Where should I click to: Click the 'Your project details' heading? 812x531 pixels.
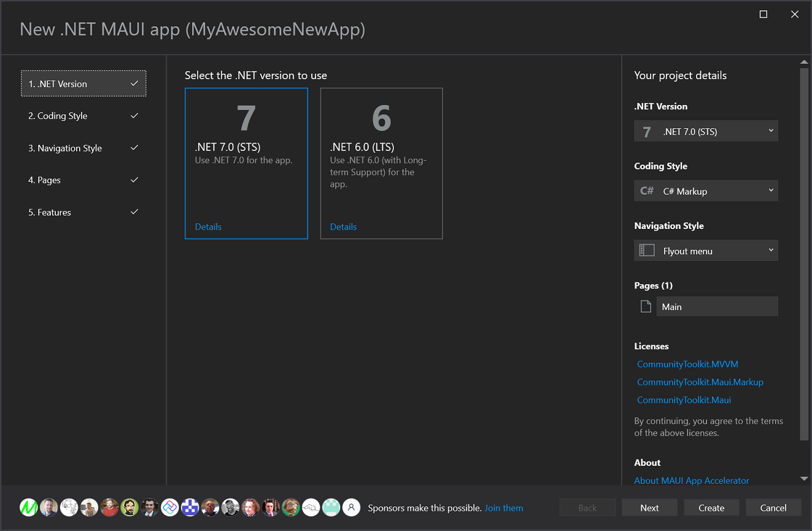tap(680, 76)
